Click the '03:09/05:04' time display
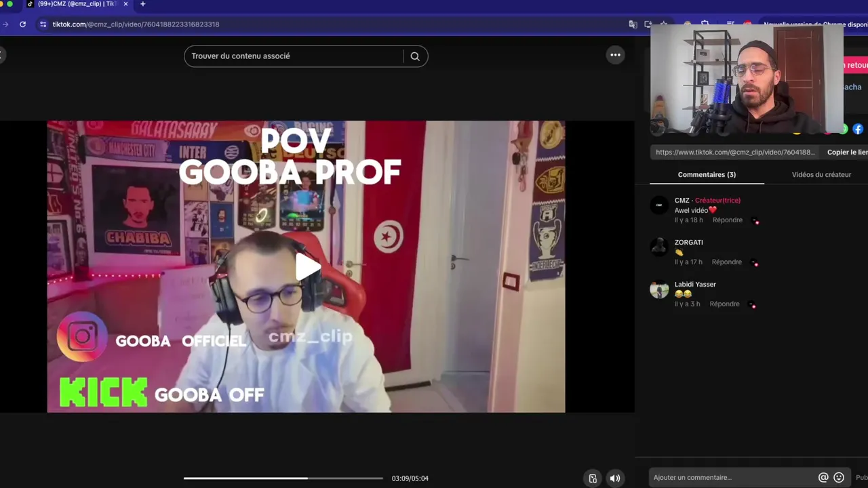This screenshot has width=868, height=488. point(410,479)
